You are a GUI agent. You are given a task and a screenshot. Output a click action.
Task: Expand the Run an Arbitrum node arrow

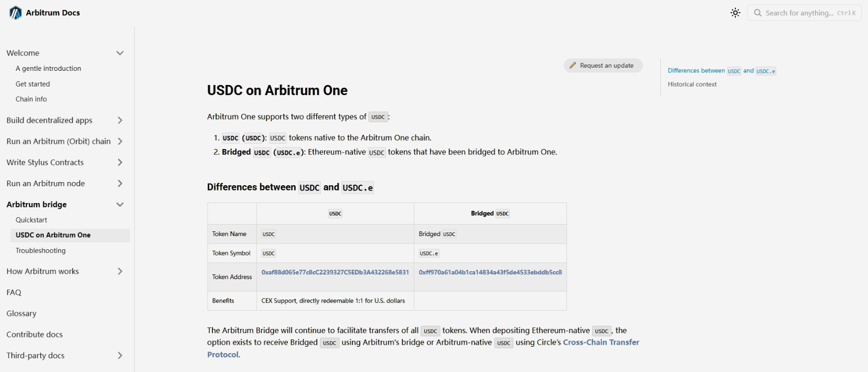pos(120,184)
